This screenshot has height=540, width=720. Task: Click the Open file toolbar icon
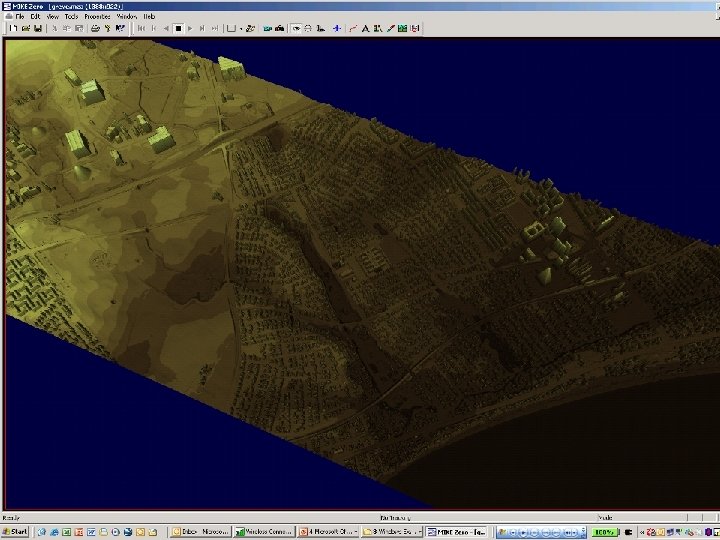[26, 29]
